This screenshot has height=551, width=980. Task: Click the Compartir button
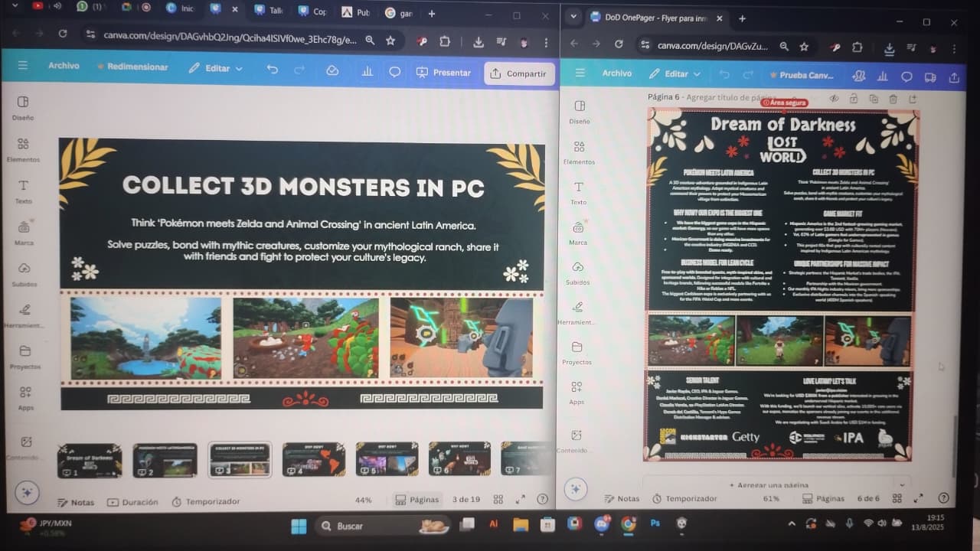click(519, 73)
